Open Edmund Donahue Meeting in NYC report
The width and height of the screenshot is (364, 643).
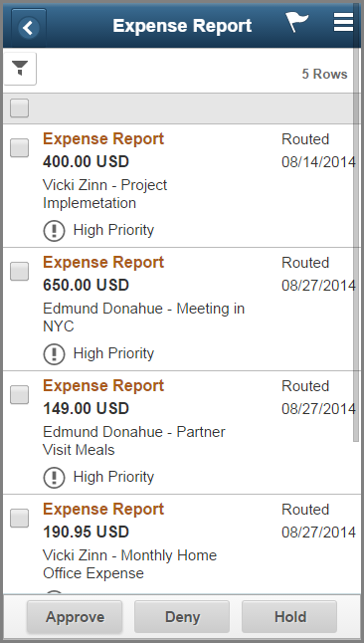tap(103, 263)
